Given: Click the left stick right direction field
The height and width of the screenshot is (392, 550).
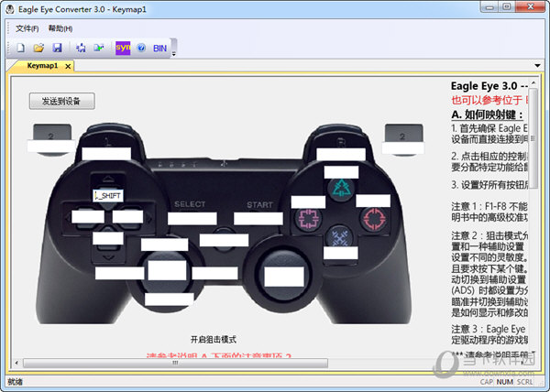Looking at the screenshot, I should tap(214, 273).
